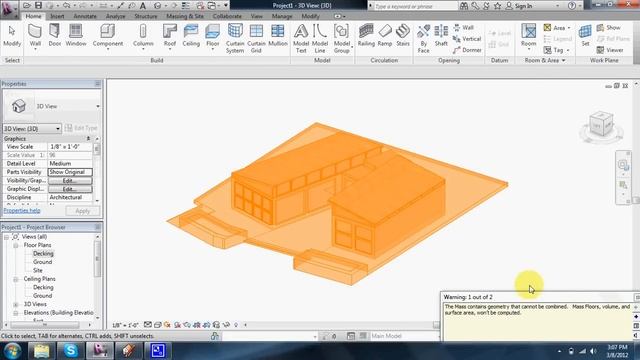
Task: Click the Set work plane tool
Action: click(x=585, y=36)
